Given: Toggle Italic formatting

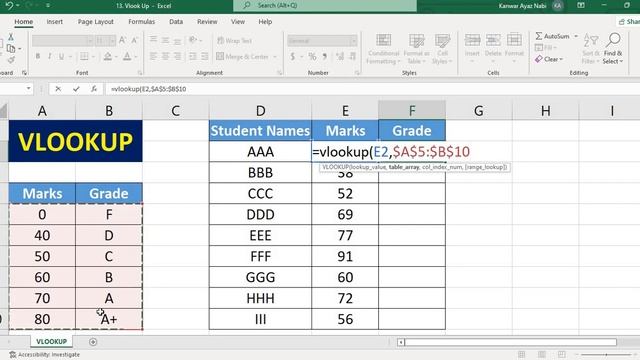Looking at the screenshot, I should pyautogui.click(x=49, y=56).
